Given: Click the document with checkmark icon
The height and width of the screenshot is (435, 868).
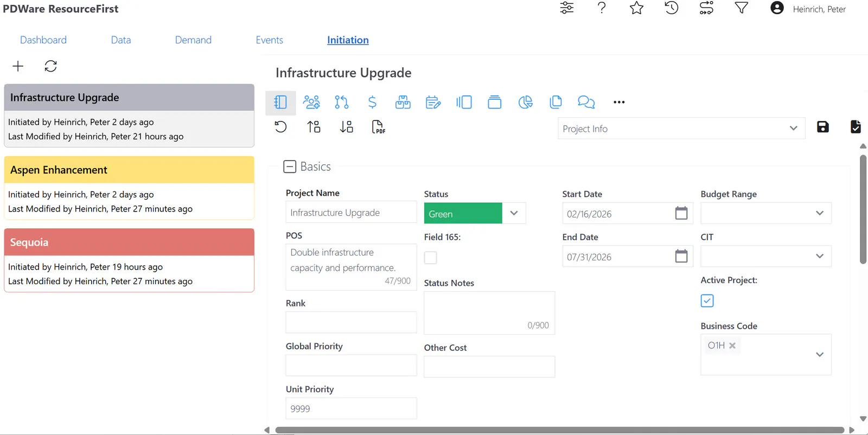Looking at the screenshot, I should [x=856, y=127].
